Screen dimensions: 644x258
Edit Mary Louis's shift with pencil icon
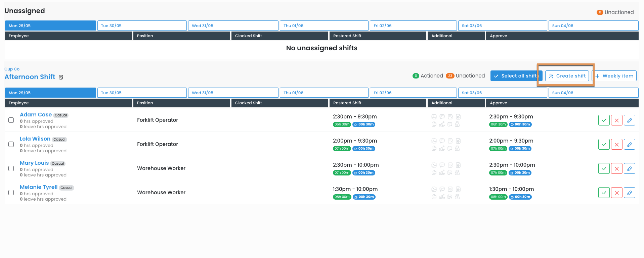tap(629, 168)
